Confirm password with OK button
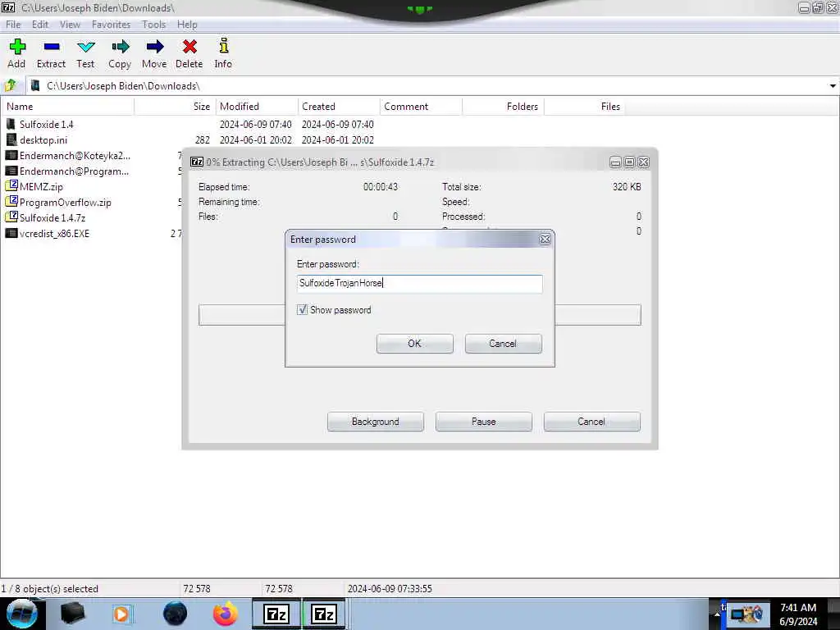The height and width of the screenshot is (630, 840). [414, 344]
